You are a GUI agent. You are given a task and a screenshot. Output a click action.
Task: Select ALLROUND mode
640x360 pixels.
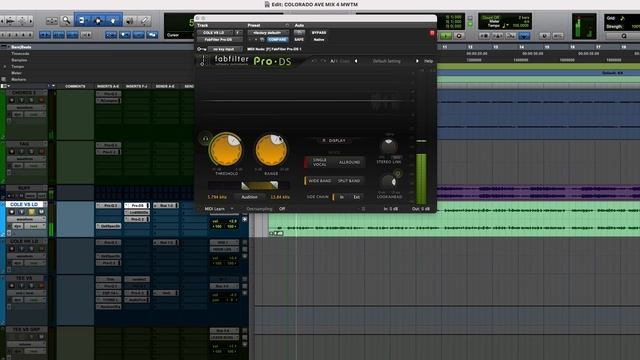(349, 162)
